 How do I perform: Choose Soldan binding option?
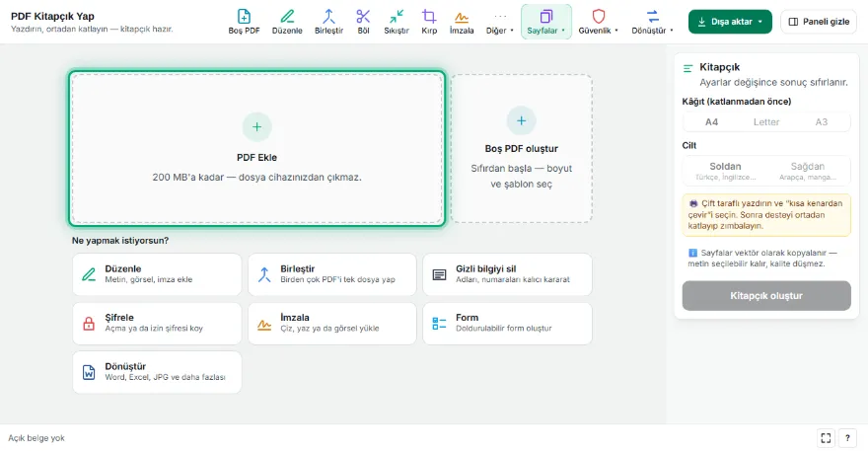(x=725, y=171)
